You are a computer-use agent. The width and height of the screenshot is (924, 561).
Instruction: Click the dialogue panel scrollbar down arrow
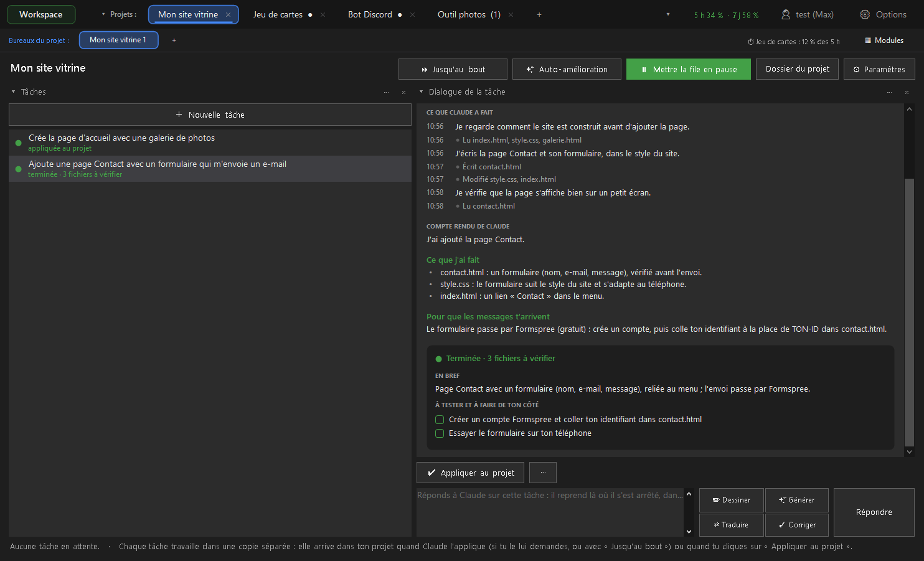point(909,452)
